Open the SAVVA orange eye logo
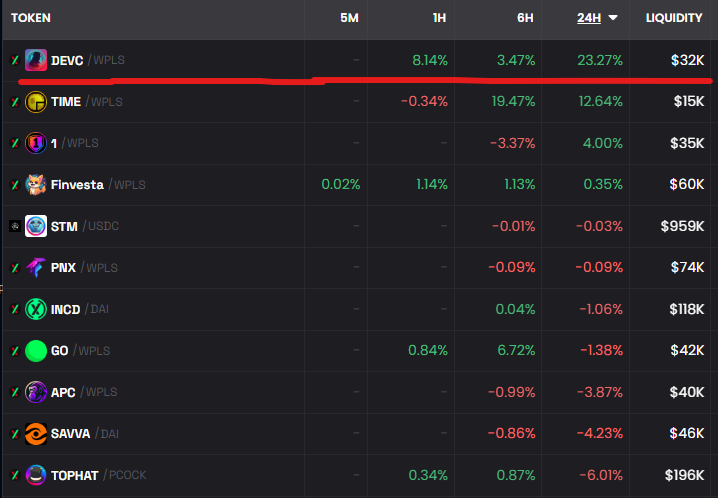 tap(36, 433)
